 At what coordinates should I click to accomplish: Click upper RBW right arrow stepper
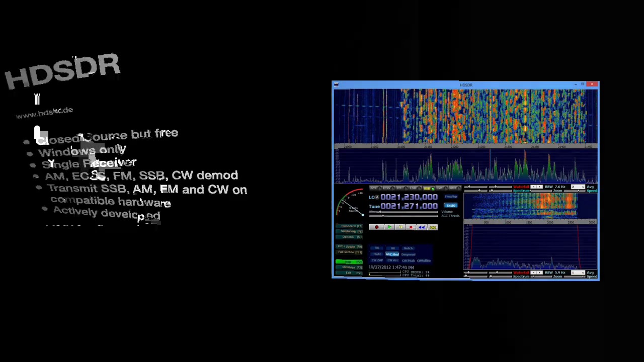[539, 187]
